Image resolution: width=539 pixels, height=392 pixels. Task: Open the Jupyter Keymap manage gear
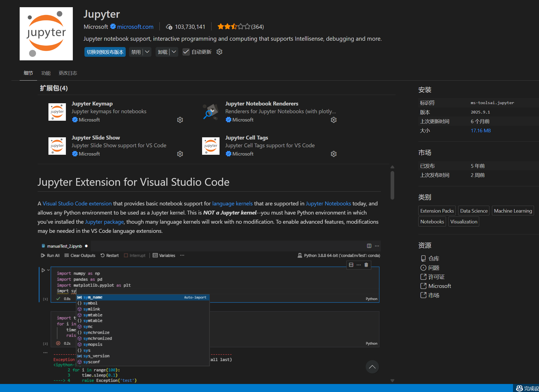180,120
